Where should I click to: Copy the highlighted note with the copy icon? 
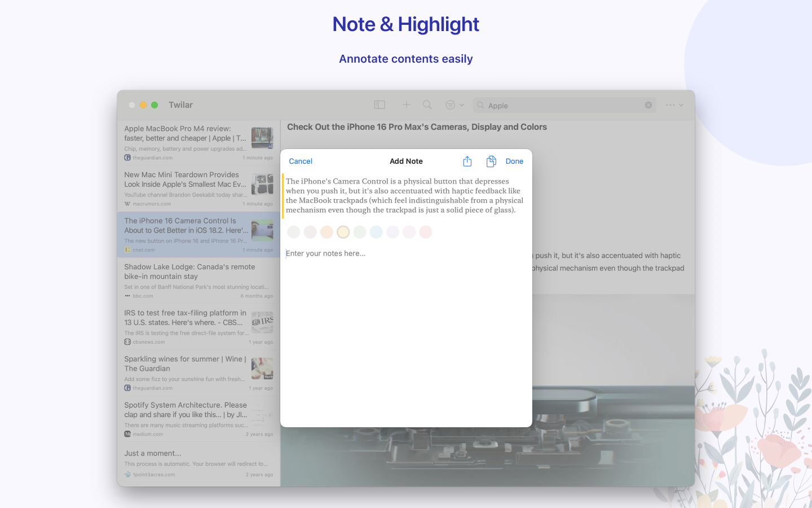tap(491, 161)
